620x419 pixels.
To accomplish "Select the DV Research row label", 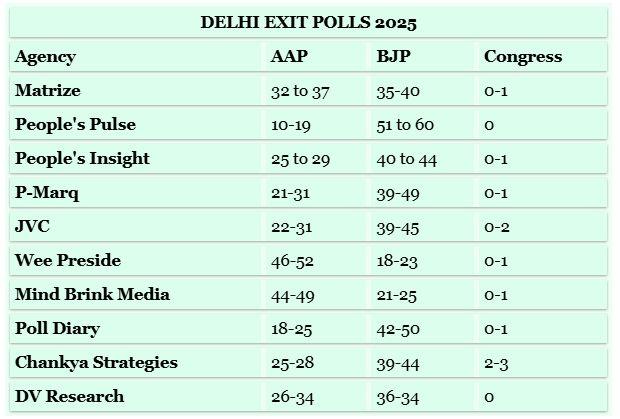I will point(70,396).
